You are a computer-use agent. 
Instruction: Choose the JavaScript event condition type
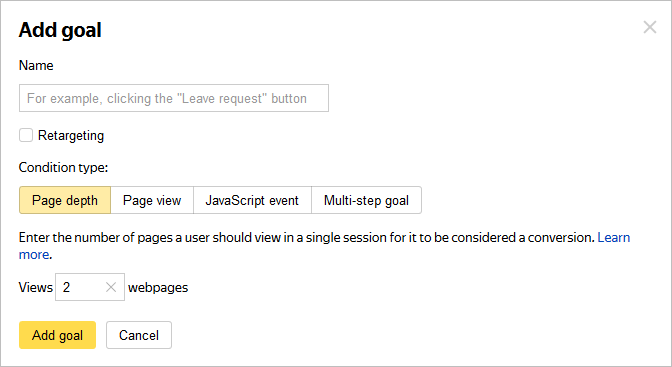[252, 200]
